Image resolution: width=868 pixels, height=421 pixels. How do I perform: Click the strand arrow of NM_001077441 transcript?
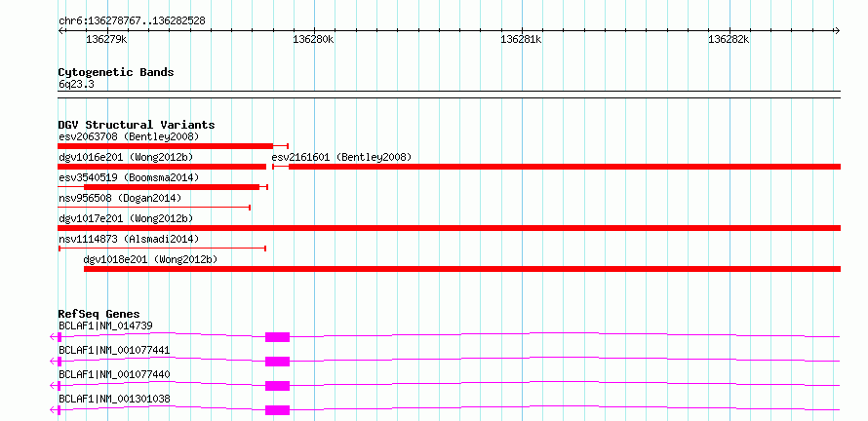tap(53, 362)
